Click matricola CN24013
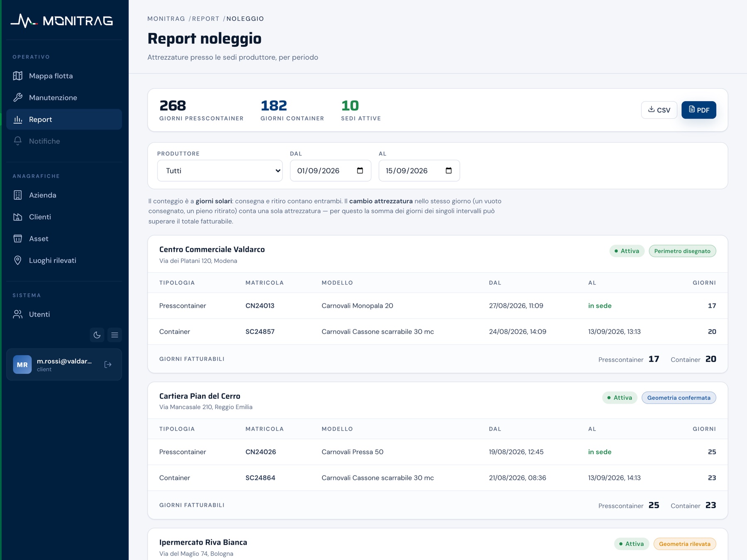The image size is (747, 560). [x=260, y=306]
